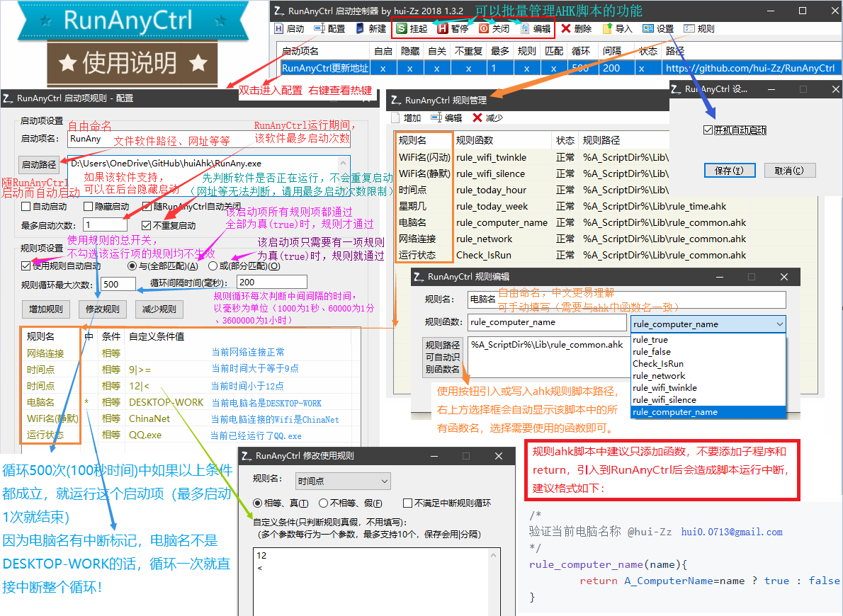Click the 循环间隔时间 field showing 200
843x616 pixels.
point(272,283)
